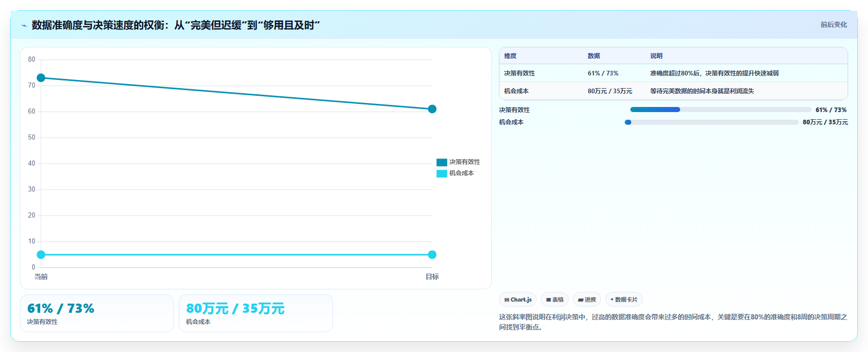Click the 决策有效性 table row label

point(519,73)
